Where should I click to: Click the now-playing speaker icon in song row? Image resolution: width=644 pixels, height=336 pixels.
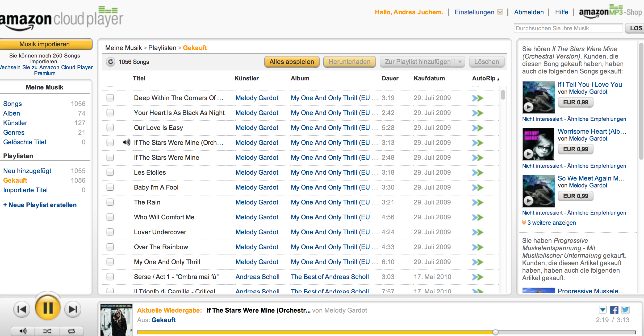(127, 142)
